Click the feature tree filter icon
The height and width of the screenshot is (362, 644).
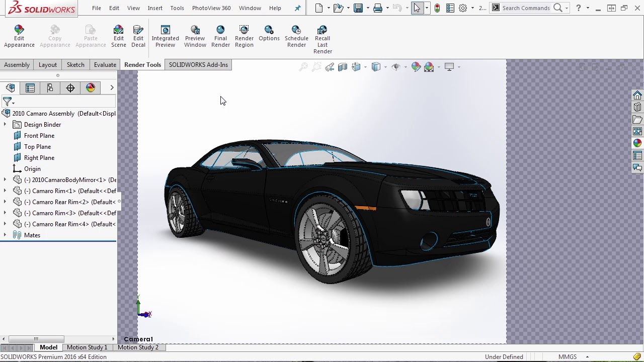(x=8, y=102)
